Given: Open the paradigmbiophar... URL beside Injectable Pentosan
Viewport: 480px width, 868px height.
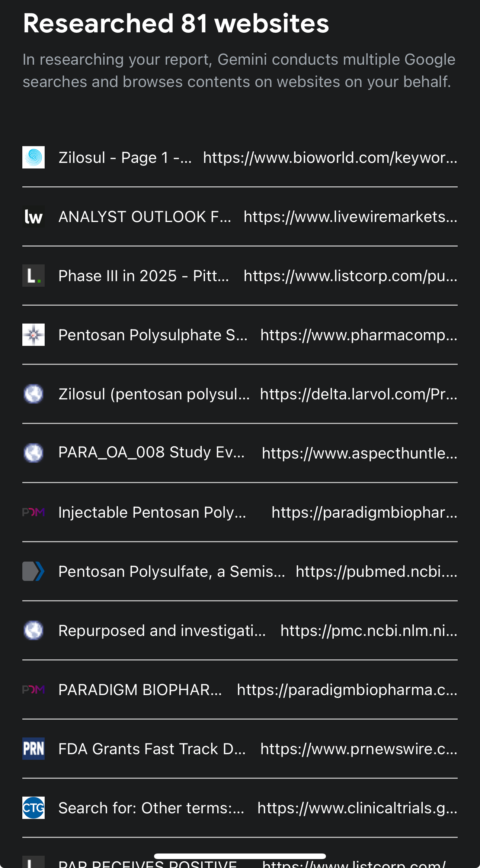Looking at the screenshot, I should [364, 512].
